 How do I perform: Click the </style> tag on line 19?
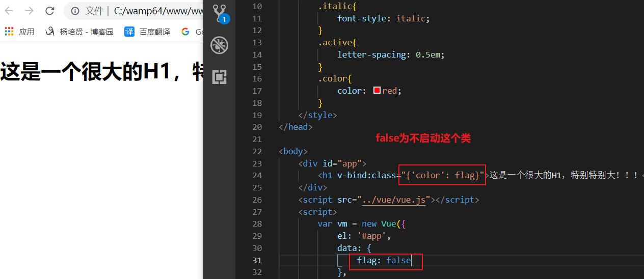click(x=318, y=115)
